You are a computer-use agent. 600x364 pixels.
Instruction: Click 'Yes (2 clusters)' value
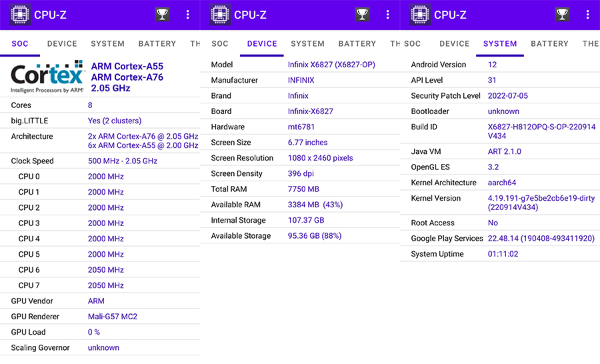tap(115, 121)
